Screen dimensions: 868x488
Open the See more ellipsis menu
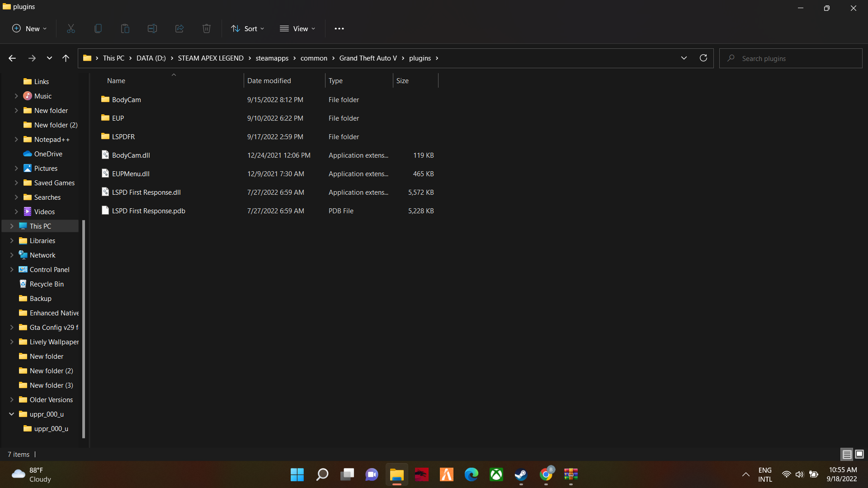[x=339, y=28]
